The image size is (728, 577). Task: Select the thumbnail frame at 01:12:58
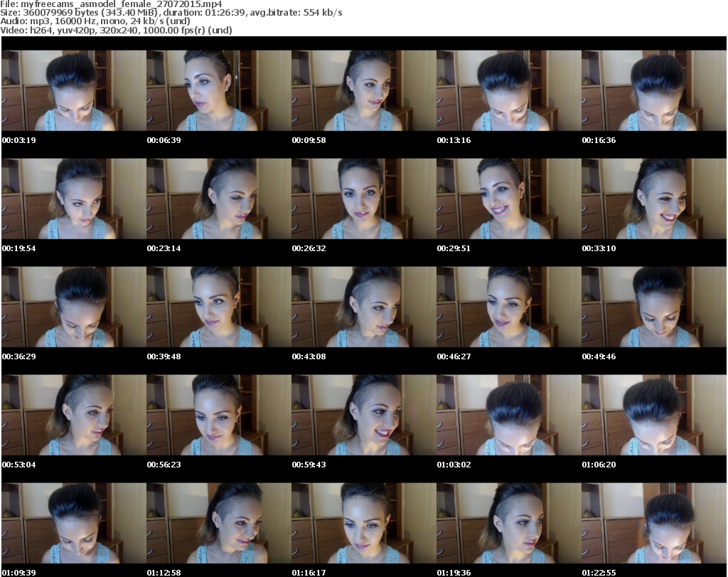tap(219, 523)
